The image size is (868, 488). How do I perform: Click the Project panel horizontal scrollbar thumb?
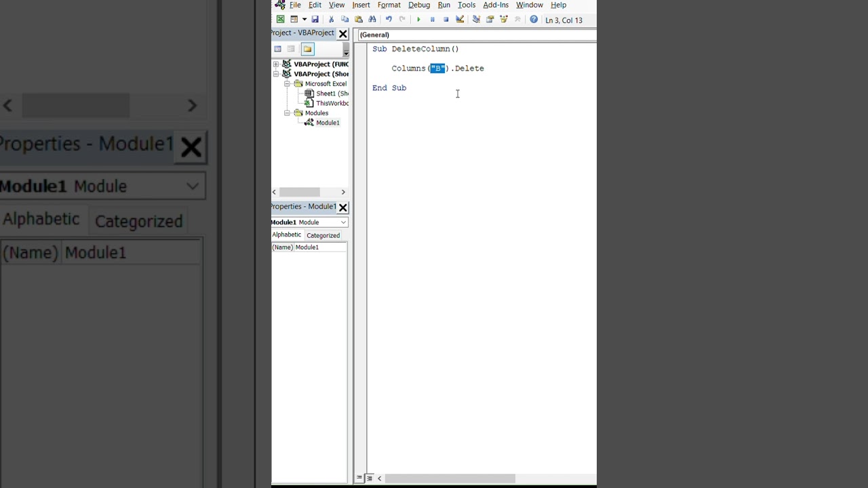[299, 192]
